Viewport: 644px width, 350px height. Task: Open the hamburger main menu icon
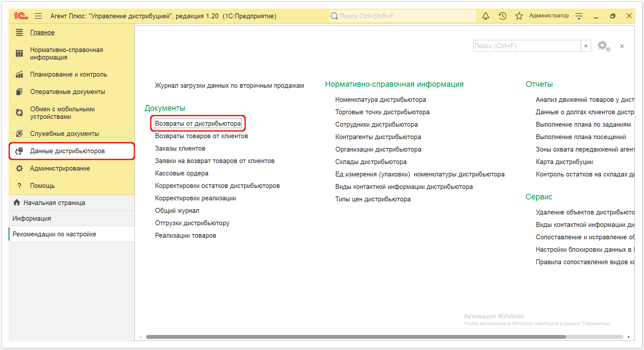pos(38,16)
